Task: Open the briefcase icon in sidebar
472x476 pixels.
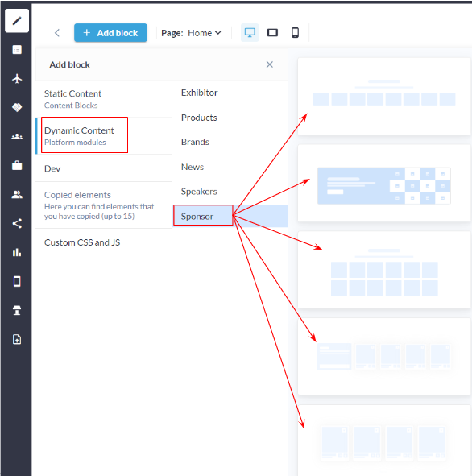Action: click(x=17, y=165)
